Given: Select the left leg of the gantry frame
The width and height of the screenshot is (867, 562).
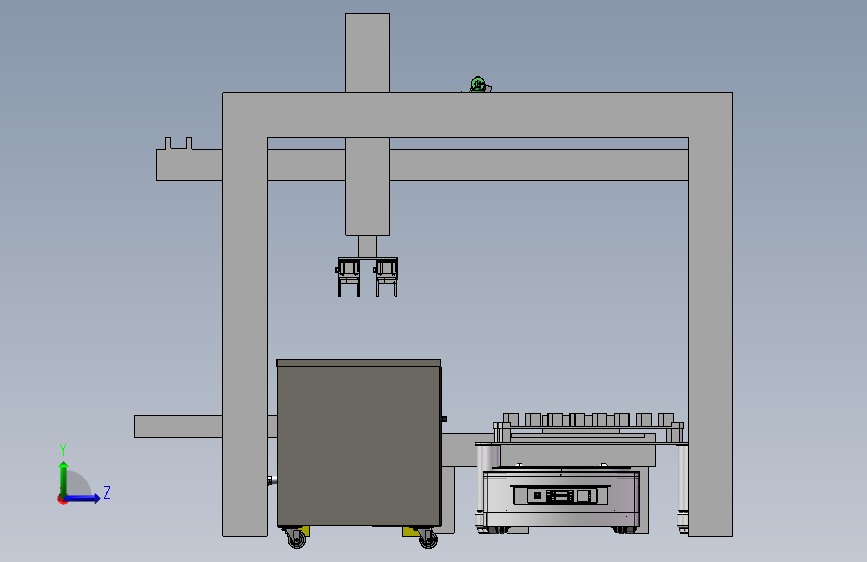Looking at the screenshot, I should [245, 336].
